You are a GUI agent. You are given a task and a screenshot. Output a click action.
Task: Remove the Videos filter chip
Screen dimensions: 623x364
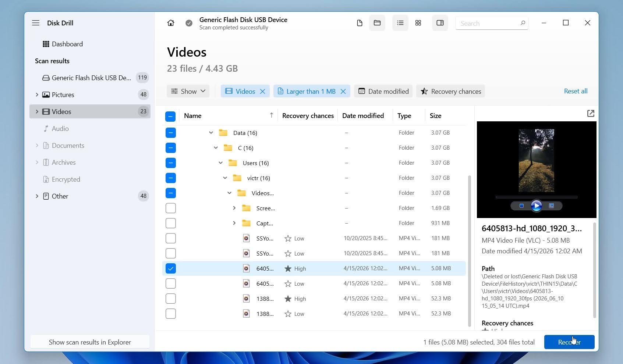point(262,92)
